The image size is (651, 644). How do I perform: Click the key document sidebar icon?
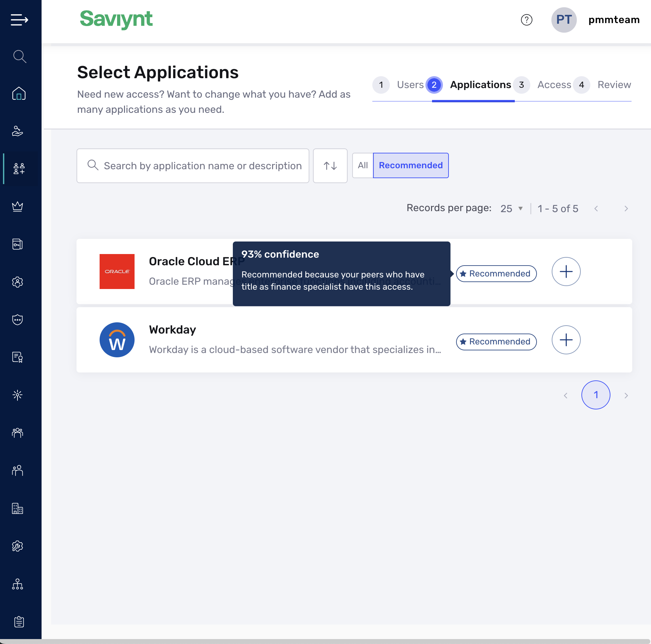coord(17,244)
